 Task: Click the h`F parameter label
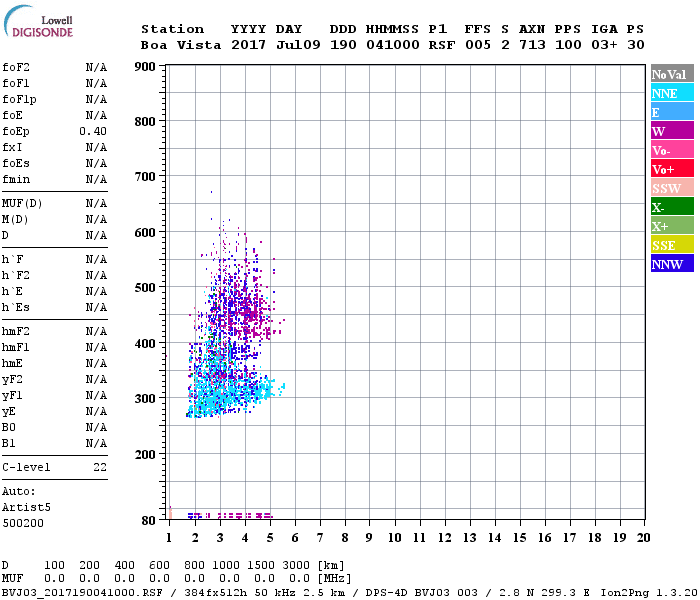pyautogui.click(x=12, y=259)
